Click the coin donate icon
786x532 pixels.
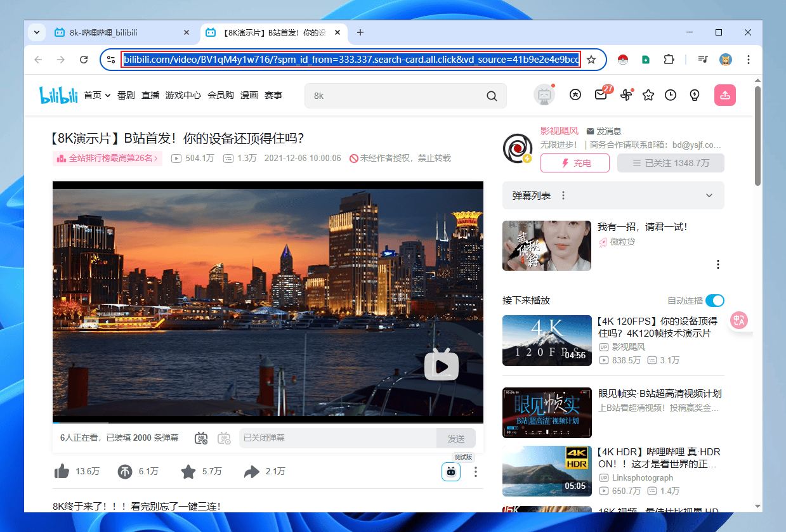coord(125,471)
